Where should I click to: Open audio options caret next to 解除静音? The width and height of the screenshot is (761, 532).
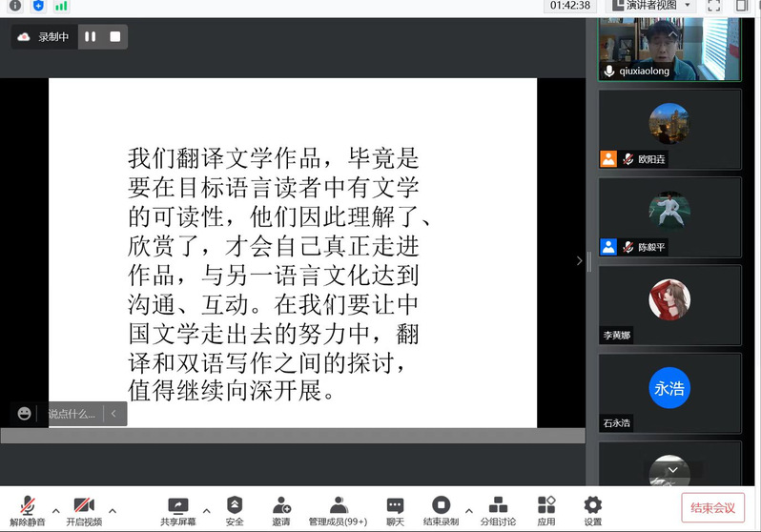[x=56, y=511]
